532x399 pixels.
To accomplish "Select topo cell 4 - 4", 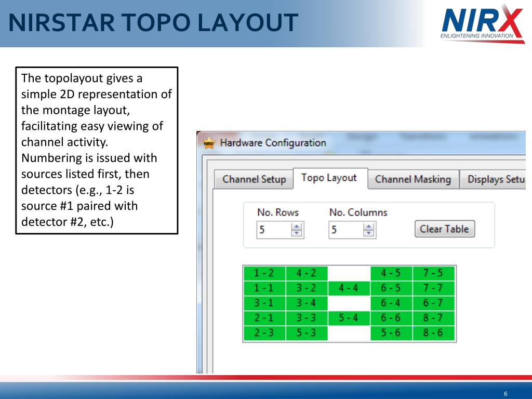I will (x=349, y=288).
